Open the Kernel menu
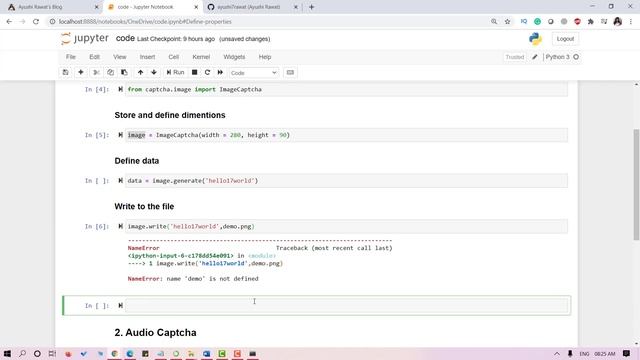This screenshot has height=360, width=640. (201, 57)
